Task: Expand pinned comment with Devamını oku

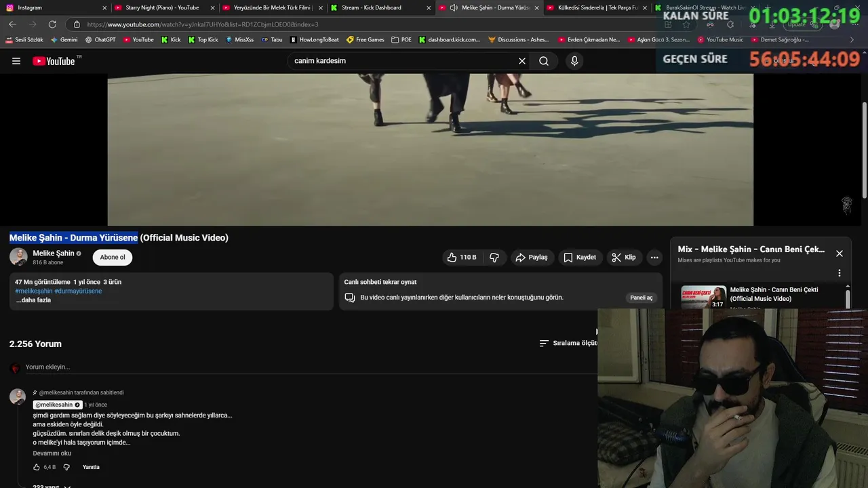Action: pyautogui.click(x=52, y=453)
